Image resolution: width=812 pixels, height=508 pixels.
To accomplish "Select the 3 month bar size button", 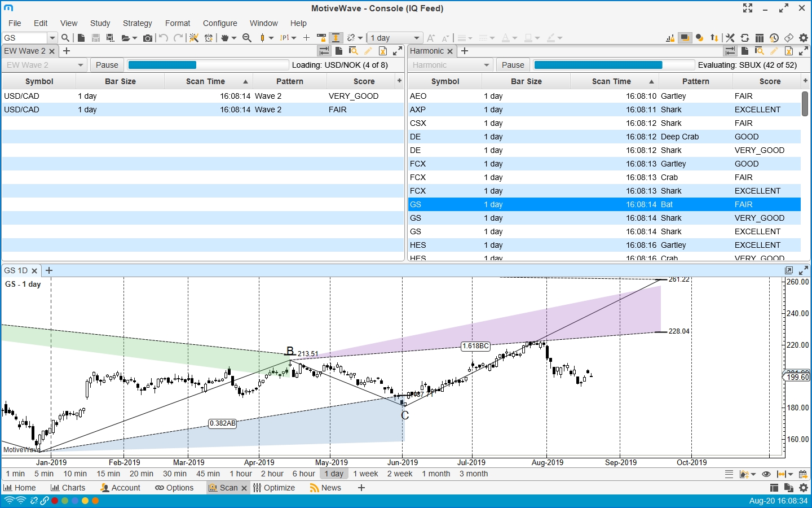I will click(474, 474).
